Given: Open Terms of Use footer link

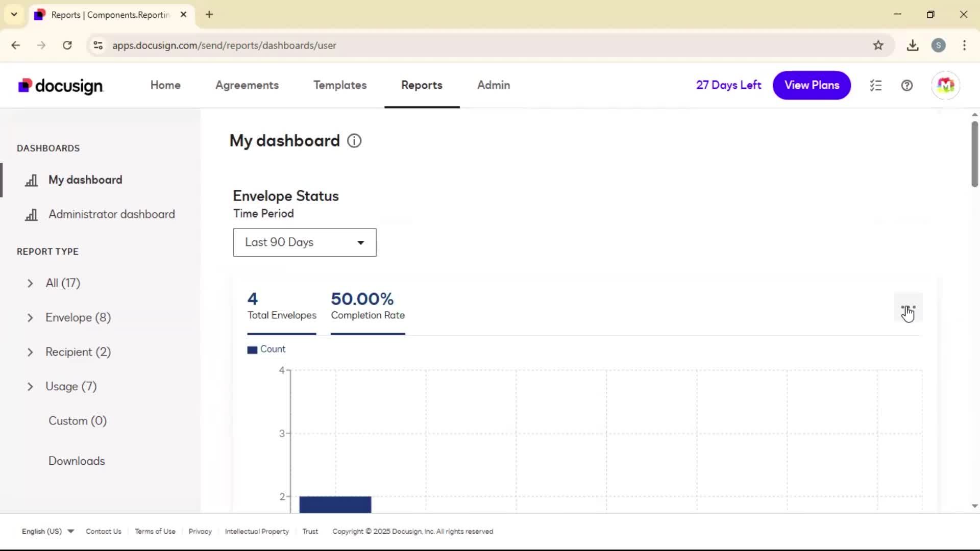Looking at the screenshot, I should 155,531.
